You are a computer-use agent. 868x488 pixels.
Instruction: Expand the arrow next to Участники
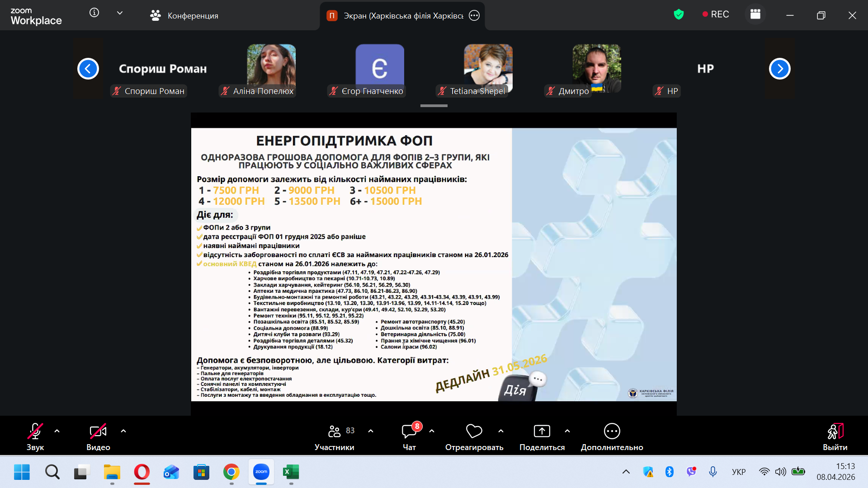371,431
